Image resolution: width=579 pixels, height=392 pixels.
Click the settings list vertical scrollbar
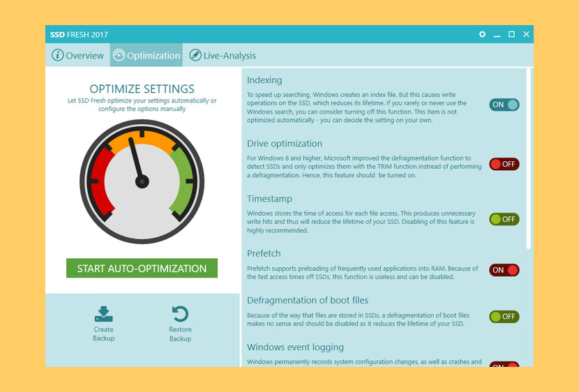point(528,159)
